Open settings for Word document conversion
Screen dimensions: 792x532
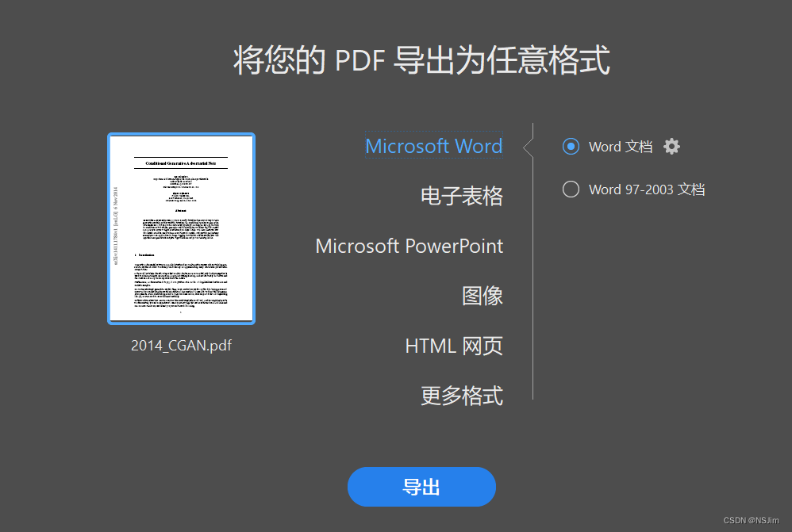671,146
